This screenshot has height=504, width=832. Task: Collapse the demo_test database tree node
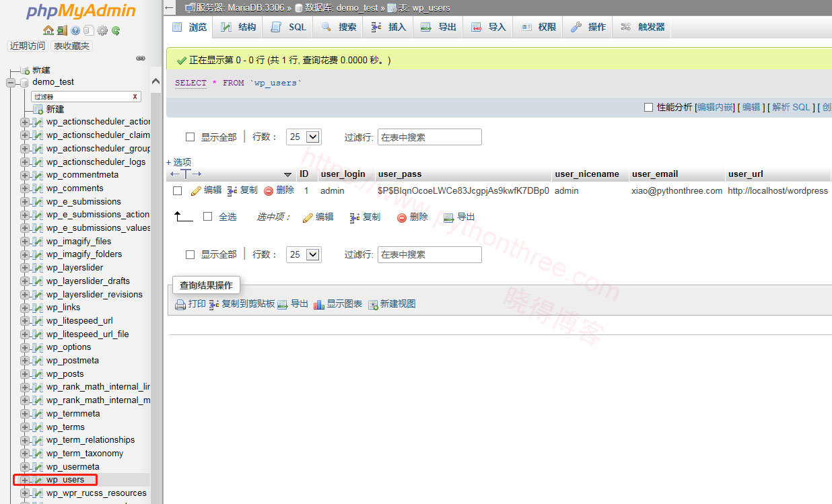[x=11, y=82]
